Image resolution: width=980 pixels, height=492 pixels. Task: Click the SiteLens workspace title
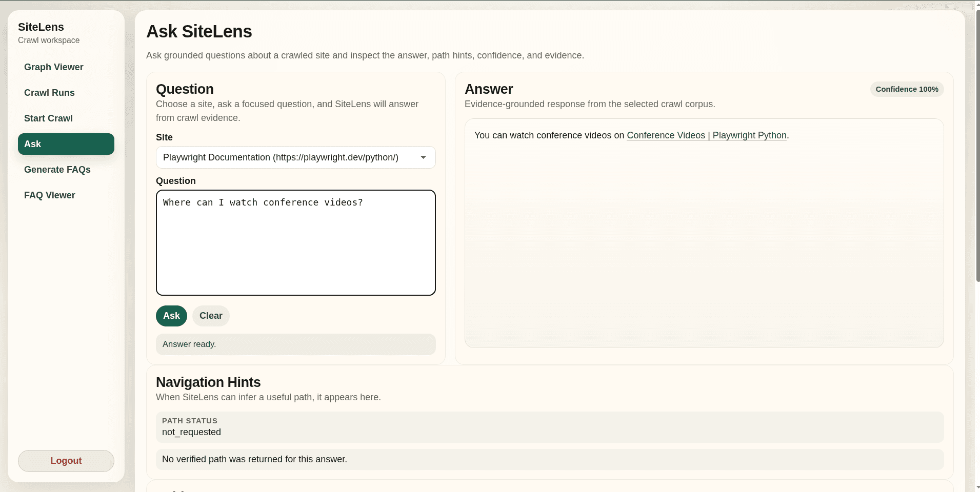(x=41, y=27)
